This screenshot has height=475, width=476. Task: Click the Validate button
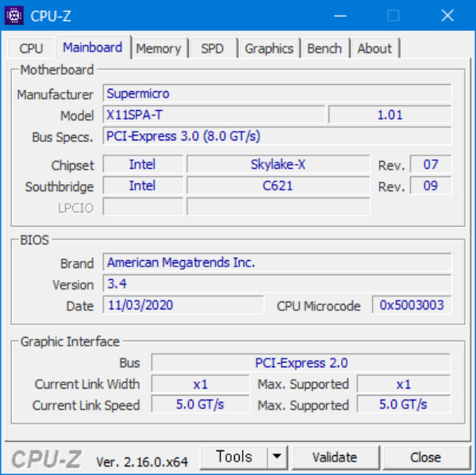335,458
